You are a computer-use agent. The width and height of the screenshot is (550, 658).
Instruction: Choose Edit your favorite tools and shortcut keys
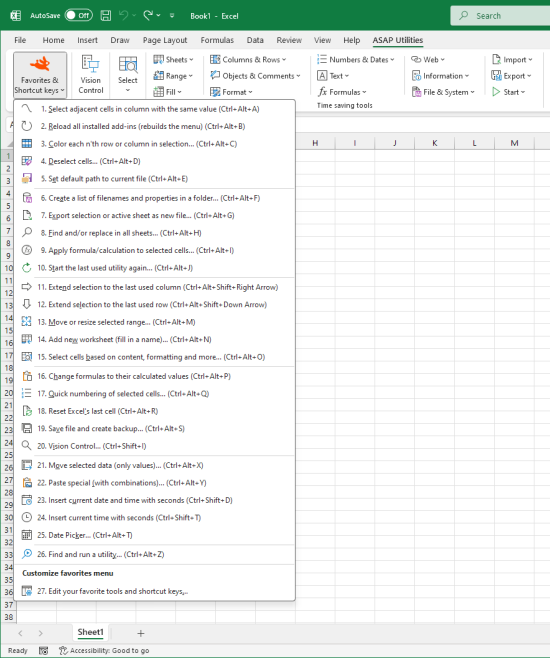coord(154,591)
